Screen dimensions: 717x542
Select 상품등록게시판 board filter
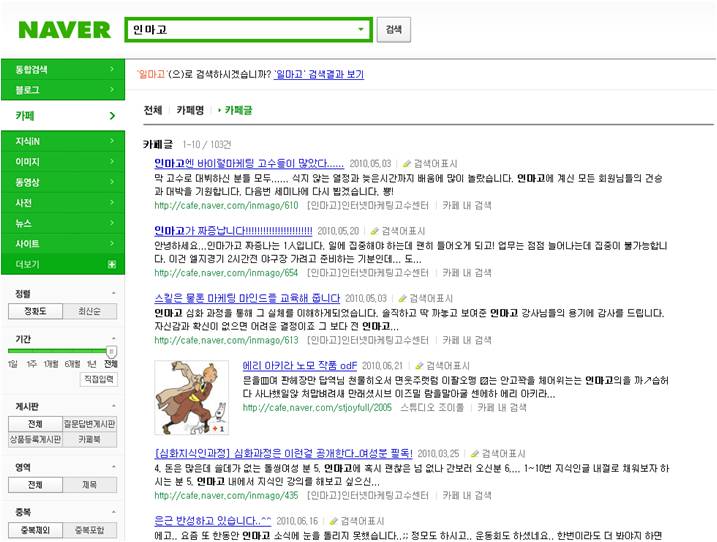[35, 440]
